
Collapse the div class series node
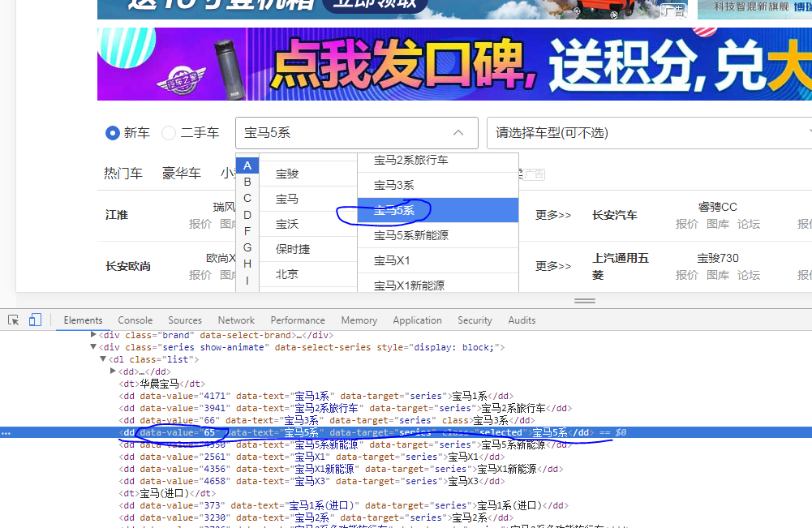pyautogui.click(x=93, y=347)
